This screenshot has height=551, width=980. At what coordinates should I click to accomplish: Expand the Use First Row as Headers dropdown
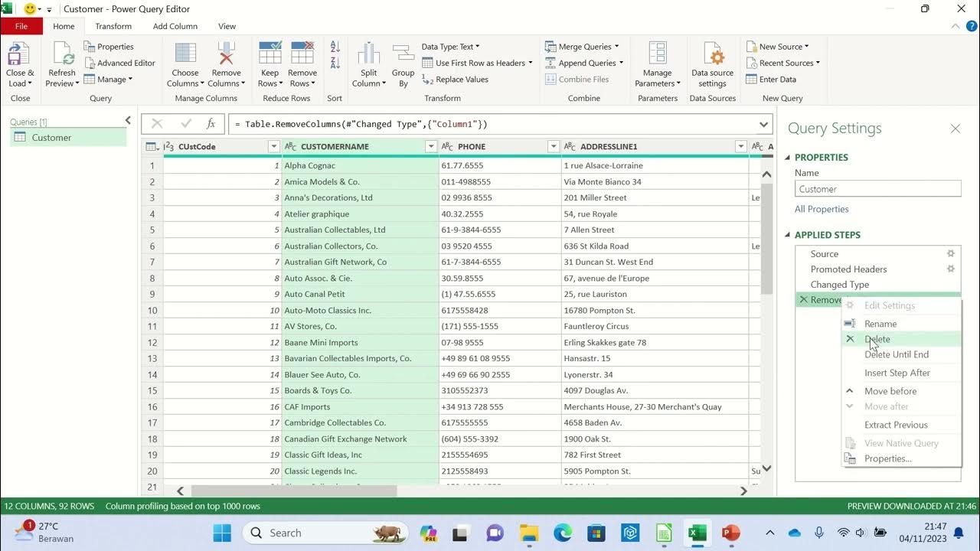pos(531,63)
